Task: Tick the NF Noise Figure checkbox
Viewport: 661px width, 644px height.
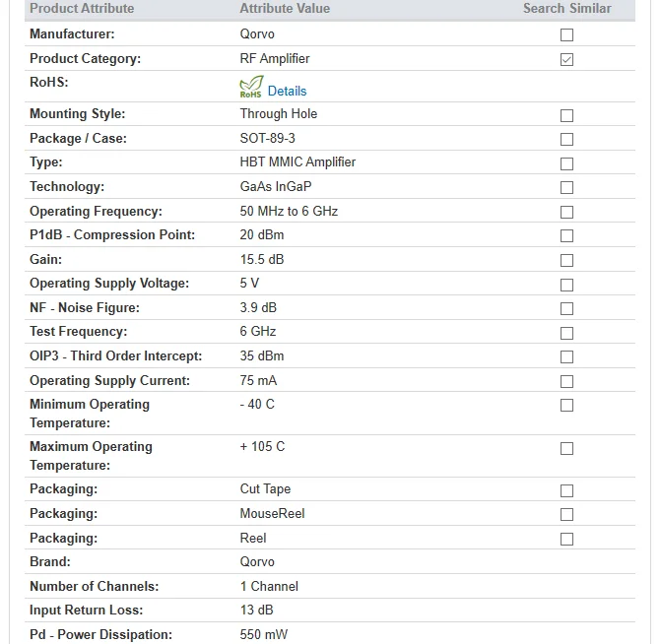Action: 566,308
